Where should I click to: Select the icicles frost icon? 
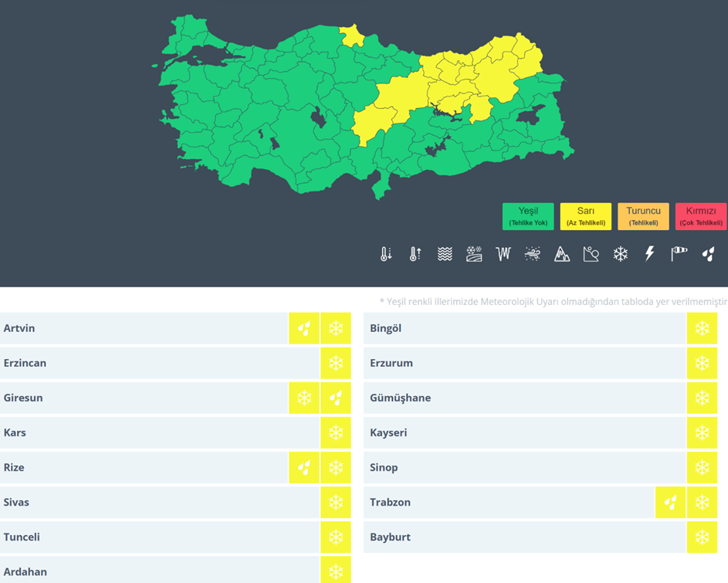(x=503, y=254)
